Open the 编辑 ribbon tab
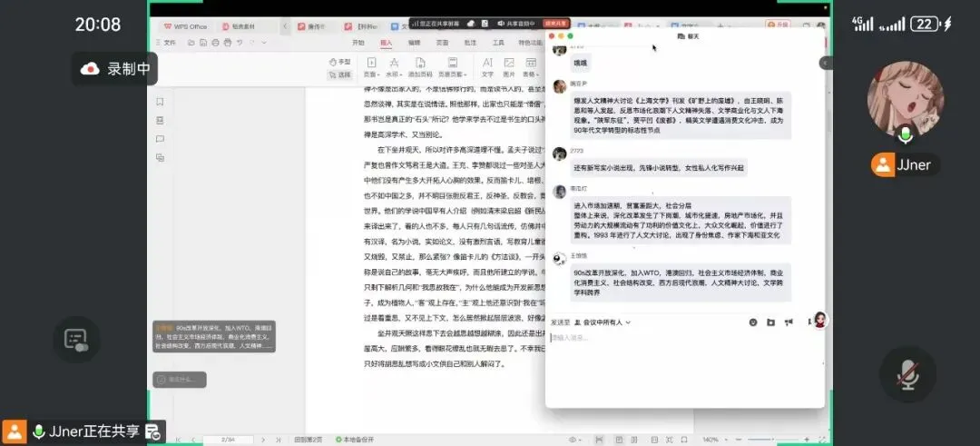980x446 pixels. [x=415, y=43]
